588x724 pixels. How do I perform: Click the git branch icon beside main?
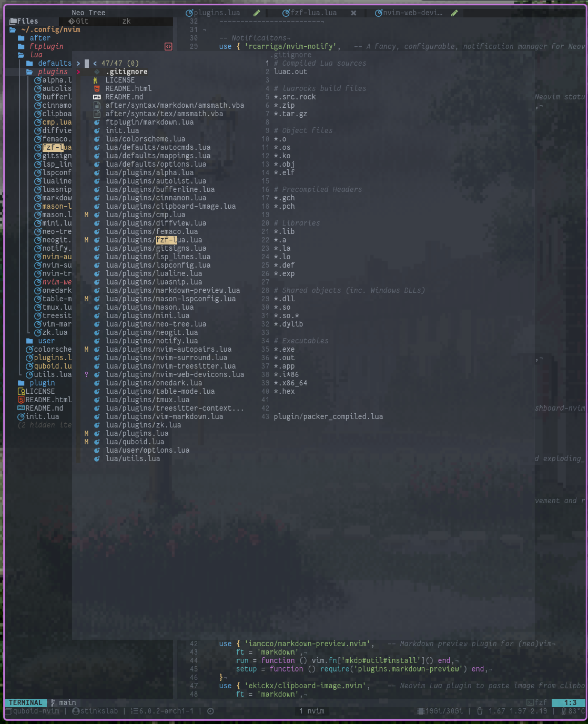(x=52, y=702)
